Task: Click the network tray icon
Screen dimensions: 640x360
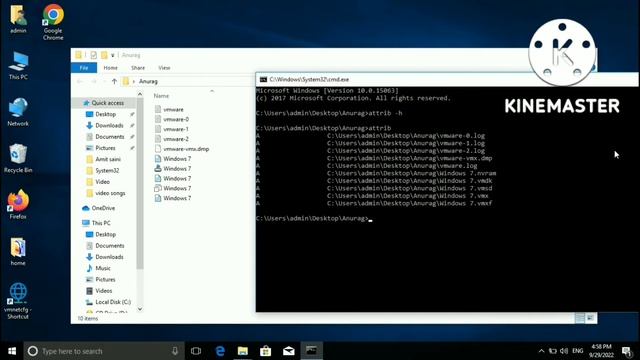Action: tap(553, 351)
